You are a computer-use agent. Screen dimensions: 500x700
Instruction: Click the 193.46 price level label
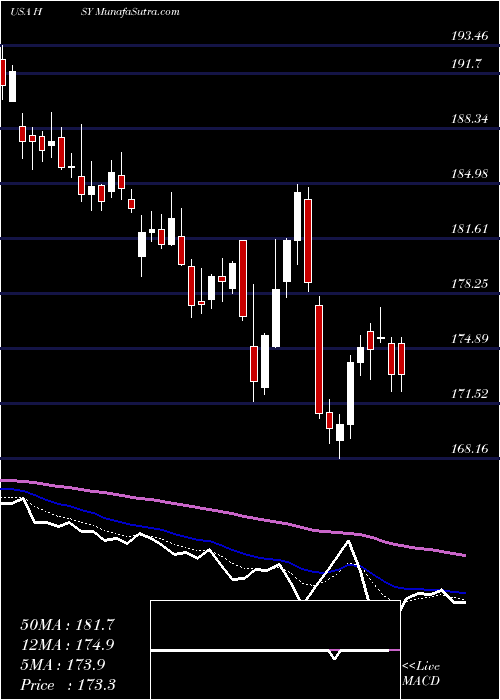tap(470, 36)
